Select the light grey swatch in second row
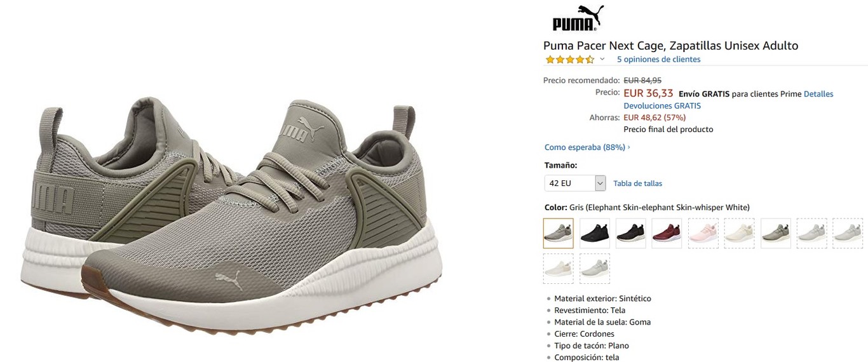Screen dimensions: 868x362 click(x=595, y=269)
